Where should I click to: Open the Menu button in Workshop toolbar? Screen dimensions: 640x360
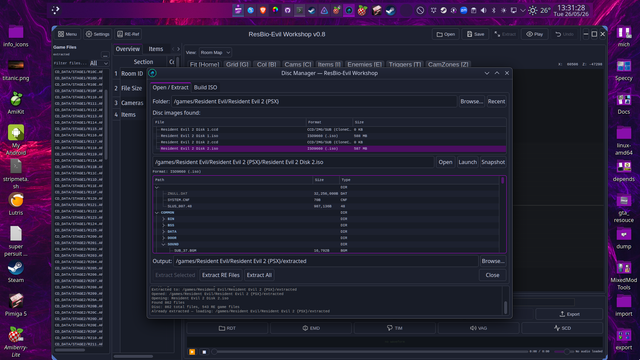(67, 34)
